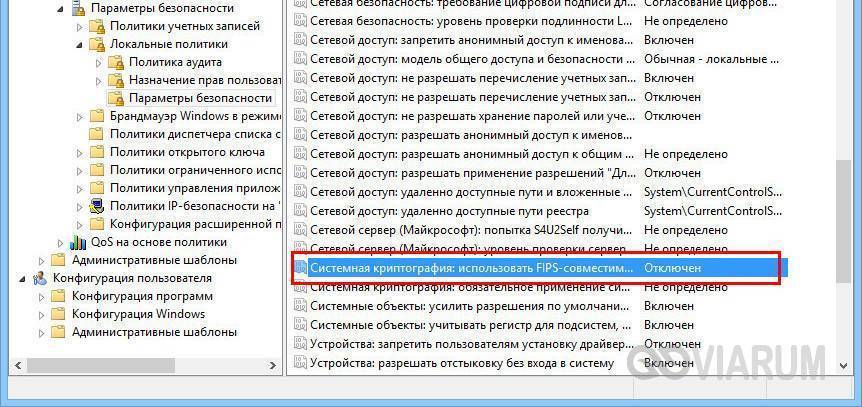Click policy icon for модель общего доступа и безопасности

[300, 59]
